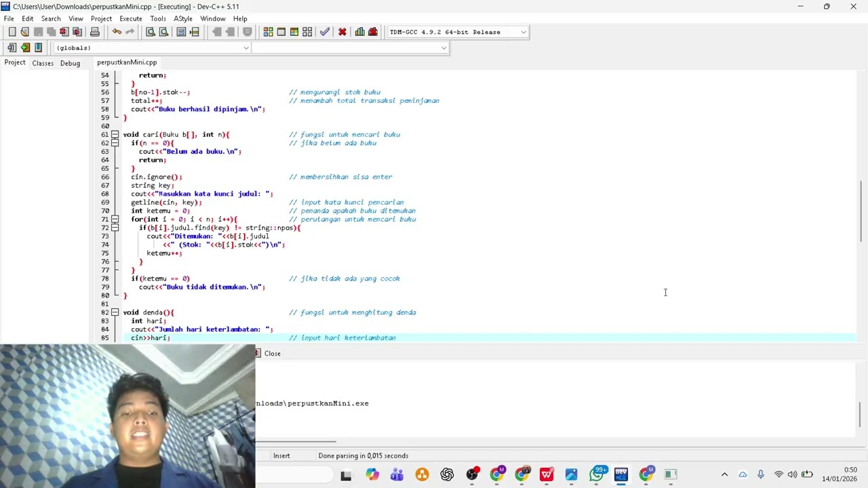Switch to the Debug tab
The image size is (868, 488).
coord(70,63)
